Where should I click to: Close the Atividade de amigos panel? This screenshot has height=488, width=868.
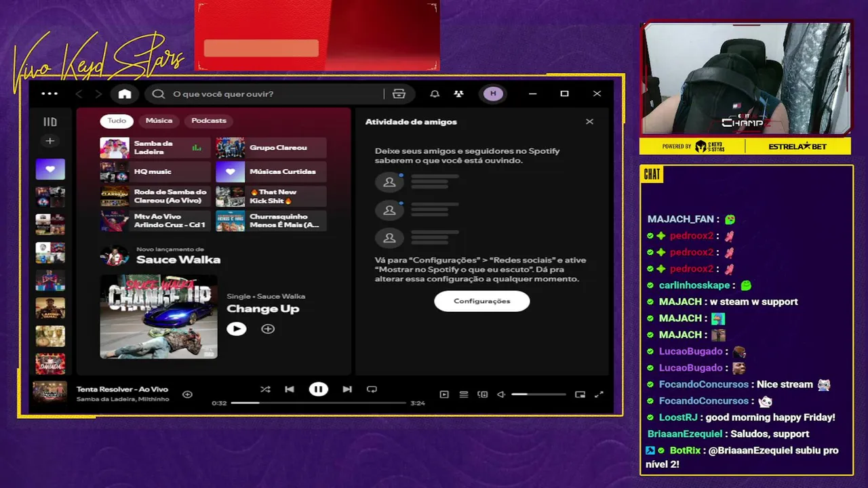[x=589, y=121]
